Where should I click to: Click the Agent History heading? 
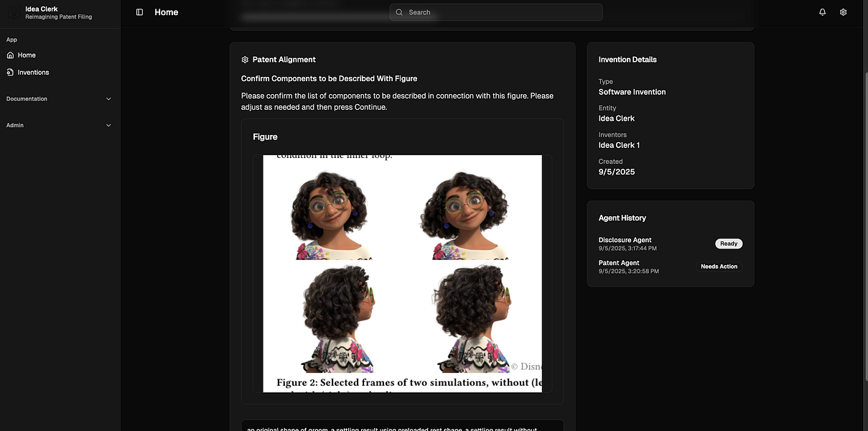tap(622, 218)
